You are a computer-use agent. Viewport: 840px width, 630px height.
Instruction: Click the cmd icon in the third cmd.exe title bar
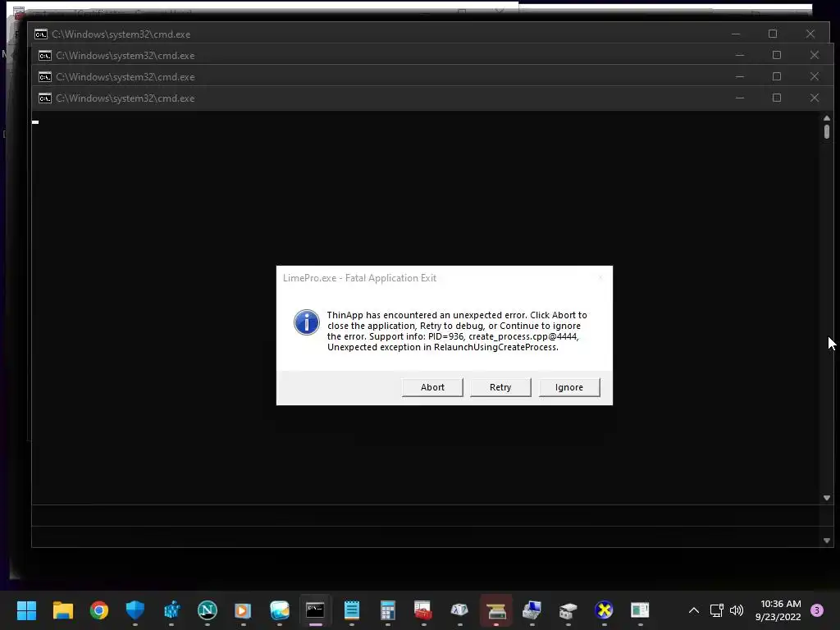click(45, 77)
